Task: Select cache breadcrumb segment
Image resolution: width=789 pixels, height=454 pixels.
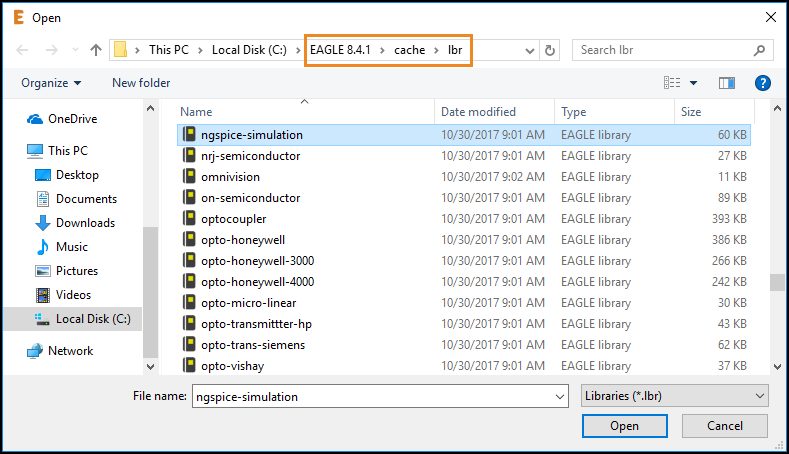Action: pos(410,50)
